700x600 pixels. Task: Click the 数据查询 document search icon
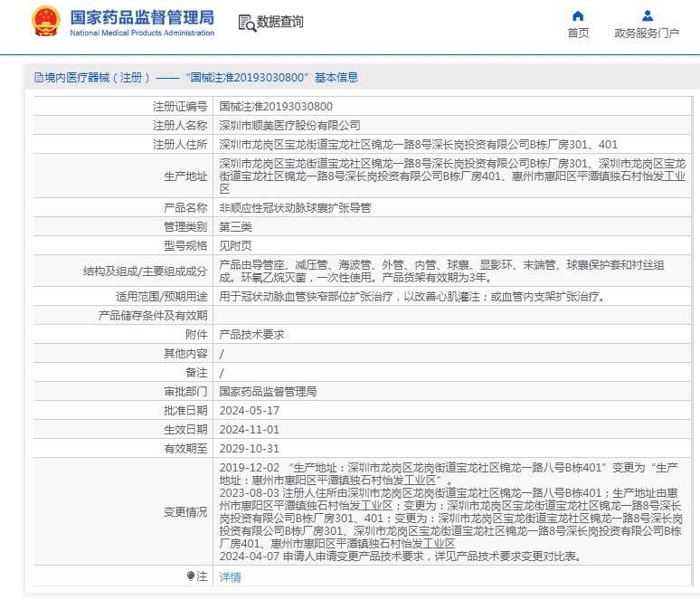coord(245,23)
